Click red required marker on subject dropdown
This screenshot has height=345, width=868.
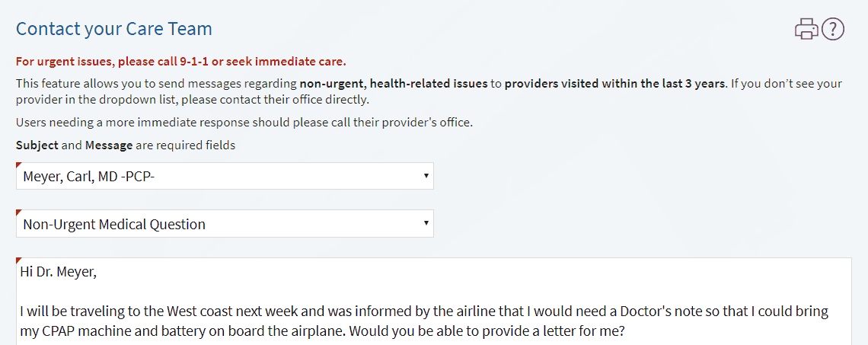[19, 212]
